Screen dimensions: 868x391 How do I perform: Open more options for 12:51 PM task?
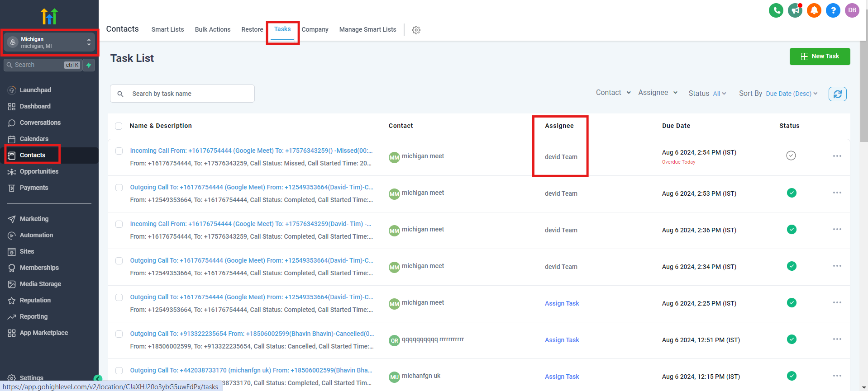point(837,339)
